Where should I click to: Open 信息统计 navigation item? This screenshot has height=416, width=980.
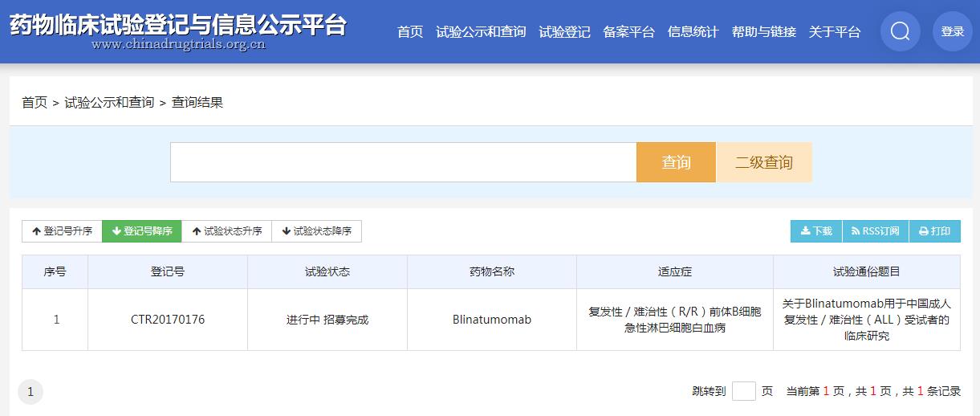(693, 31)
